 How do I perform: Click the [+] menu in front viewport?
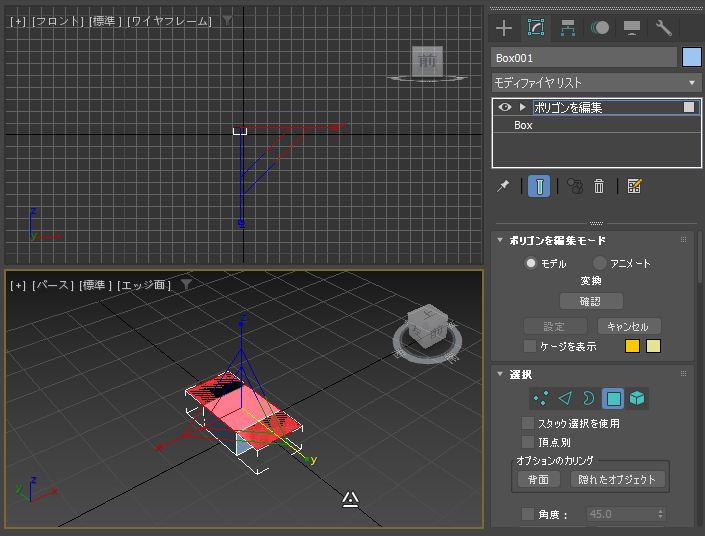tap(18, 21)
